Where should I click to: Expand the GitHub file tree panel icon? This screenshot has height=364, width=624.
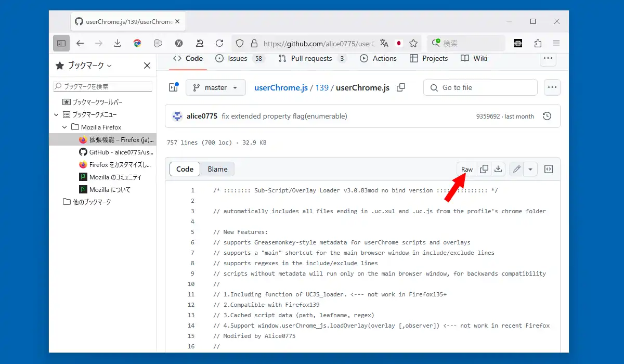[173, 87]
